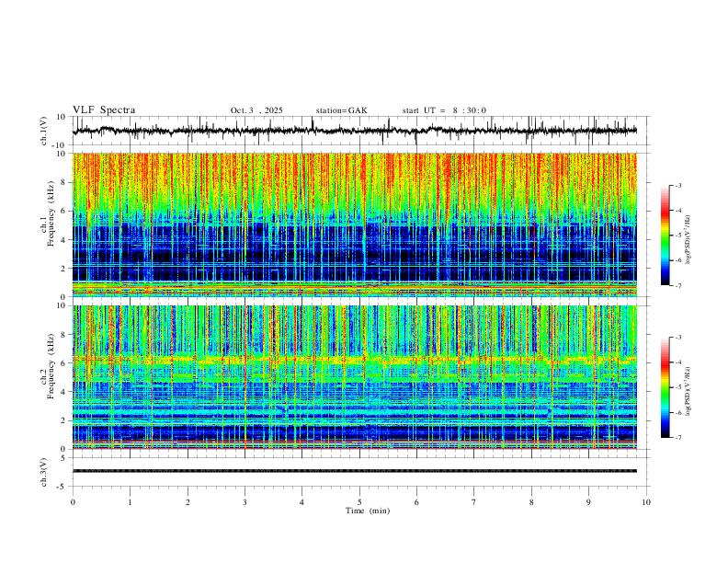Click time axis tick label "1"
The width and height of the screenshot is (728, 563).
tap(130, 502)
